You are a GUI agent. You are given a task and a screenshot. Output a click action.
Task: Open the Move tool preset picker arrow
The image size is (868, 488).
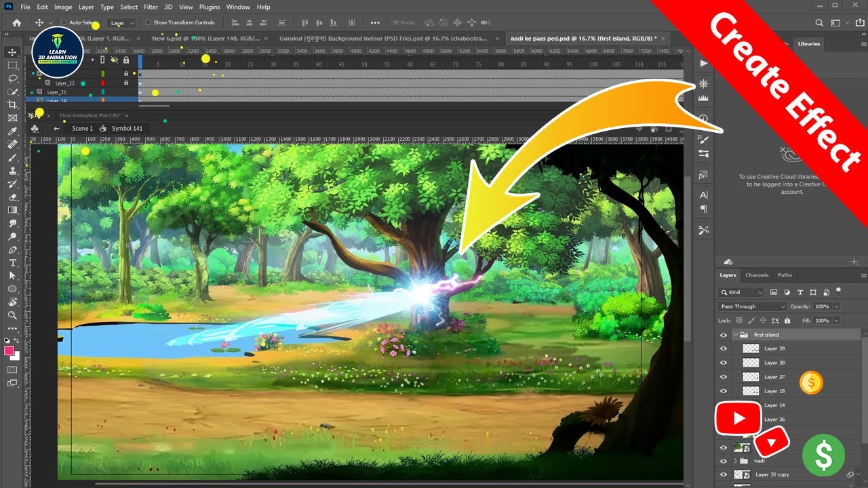click(x=50, y=22)
